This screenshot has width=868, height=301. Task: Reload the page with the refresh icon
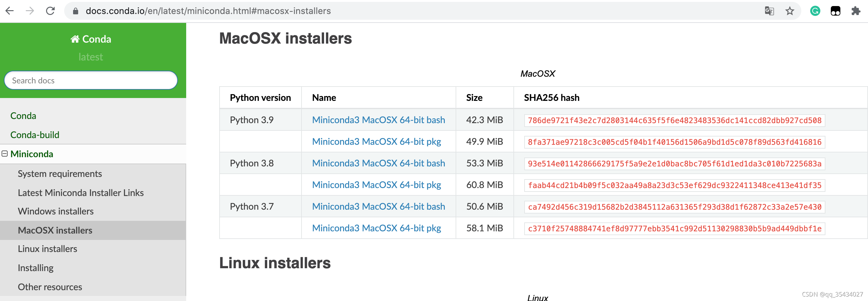click(50, 11)
